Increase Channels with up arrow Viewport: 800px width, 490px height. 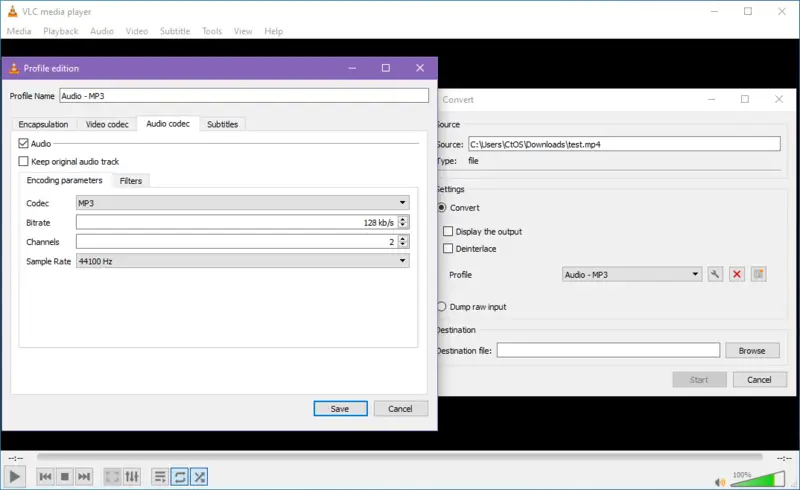[x=403, y=238]
